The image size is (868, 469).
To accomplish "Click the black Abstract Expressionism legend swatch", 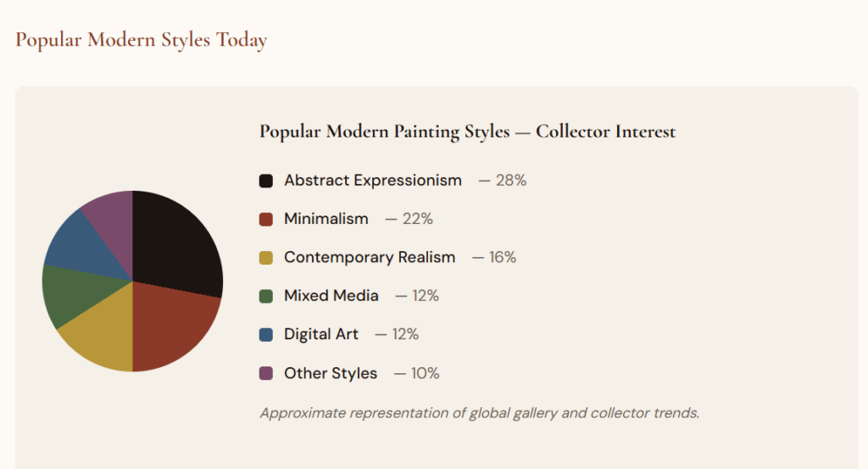I will coord(266,181).
